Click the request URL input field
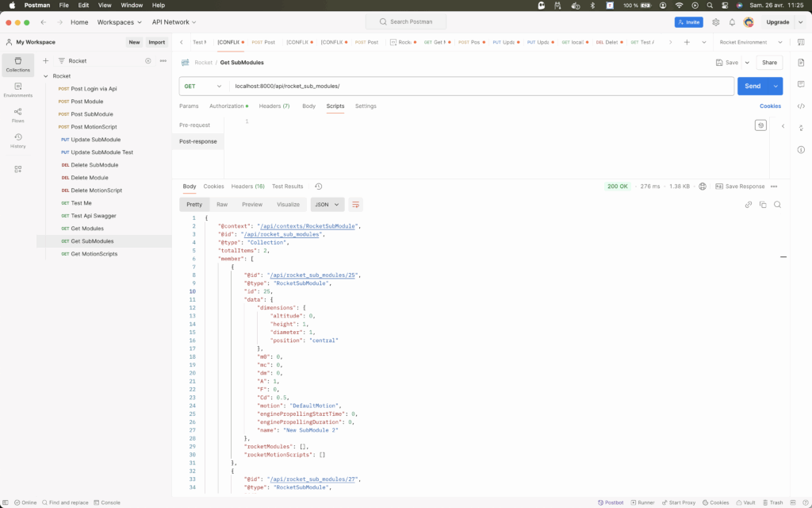This screenshot has width=812, height=508. click(481, 86)
